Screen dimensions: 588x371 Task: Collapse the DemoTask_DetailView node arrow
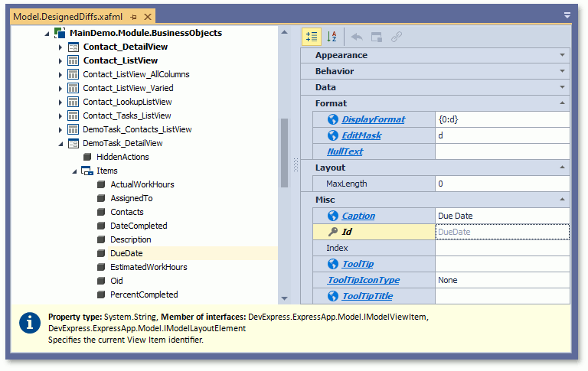[x=60, y=144]
